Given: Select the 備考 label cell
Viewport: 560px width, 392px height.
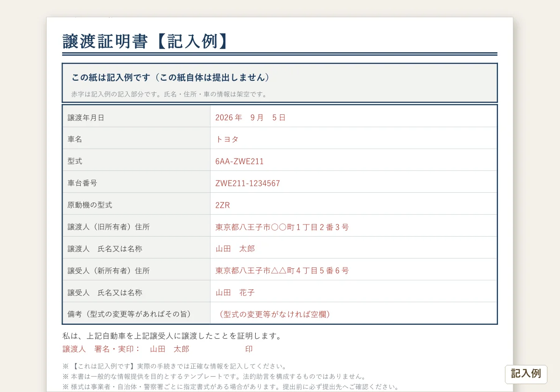Looking at the screenshot, I should point(136,314).
